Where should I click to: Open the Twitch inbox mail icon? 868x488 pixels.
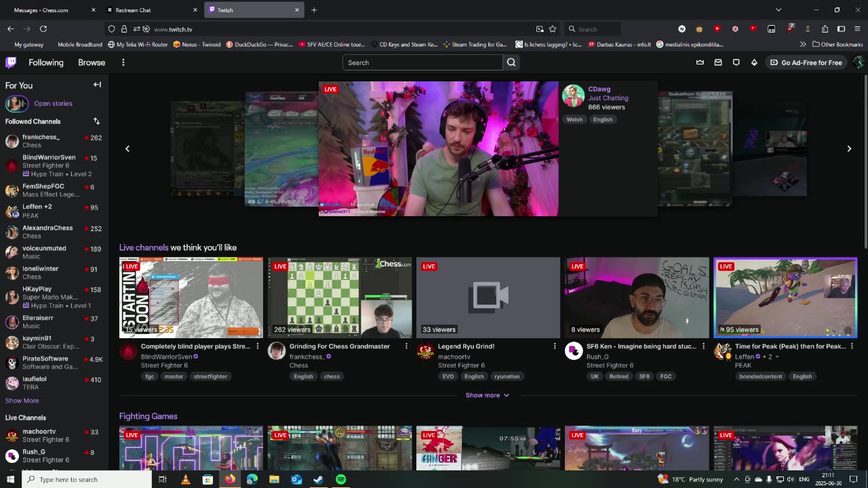click(718, 62)
